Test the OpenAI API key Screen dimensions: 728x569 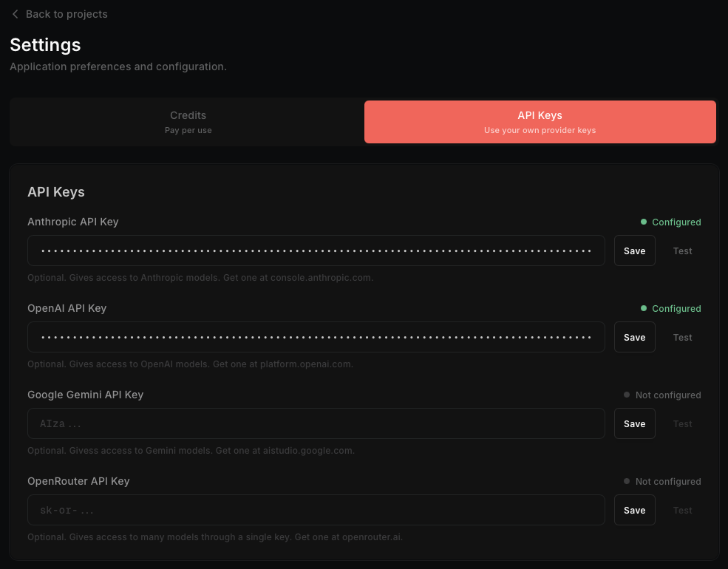click(x=682, y=338)
